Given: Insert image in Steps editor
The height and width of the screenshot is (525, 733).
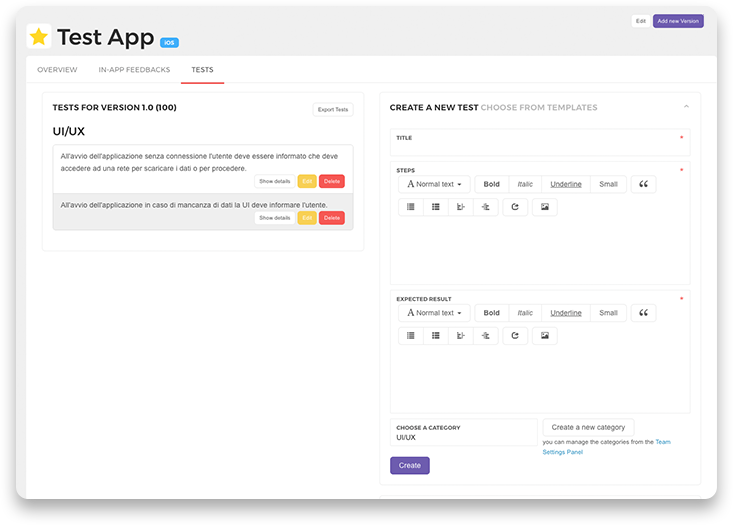Looking at the screenshot, I should coord(545,207).
